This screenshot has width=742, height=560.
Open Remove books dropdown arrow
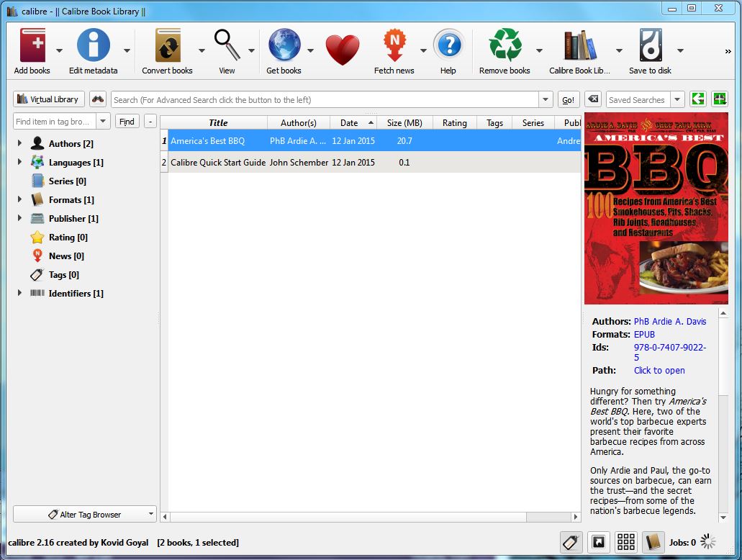(539, 50)
